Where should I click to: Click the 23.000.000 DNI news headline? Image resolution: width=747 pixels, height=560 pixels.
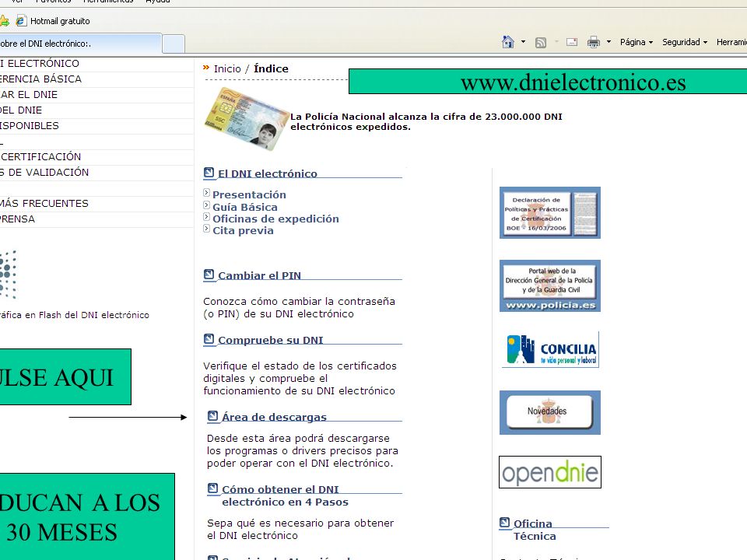(426, 121)
